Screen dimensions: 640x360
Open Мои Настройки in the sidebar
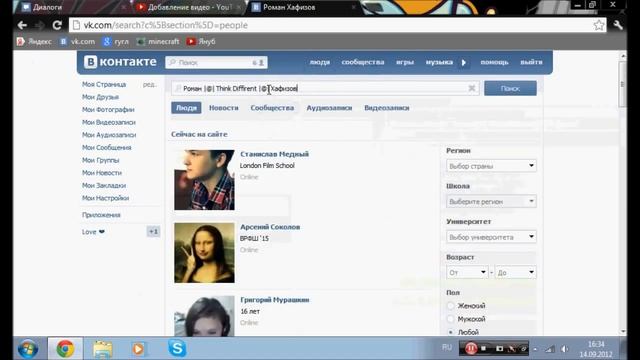pos(105,198)
